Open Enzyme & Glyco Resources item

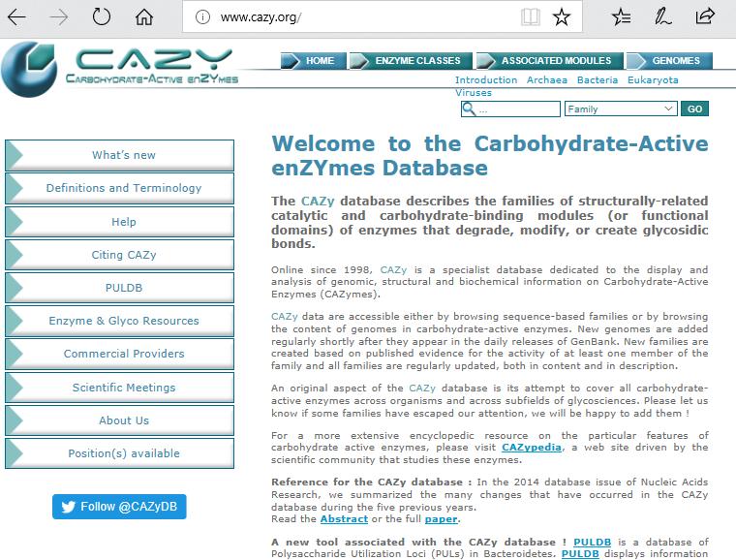[119, 321]
